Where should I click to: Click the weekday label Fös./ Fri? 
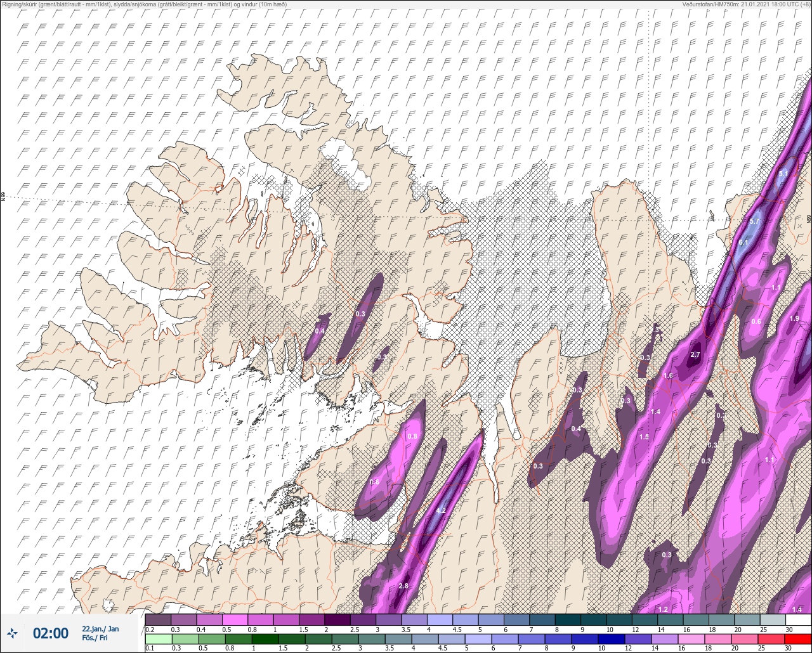pyautogui.click(x=95, y=638)
